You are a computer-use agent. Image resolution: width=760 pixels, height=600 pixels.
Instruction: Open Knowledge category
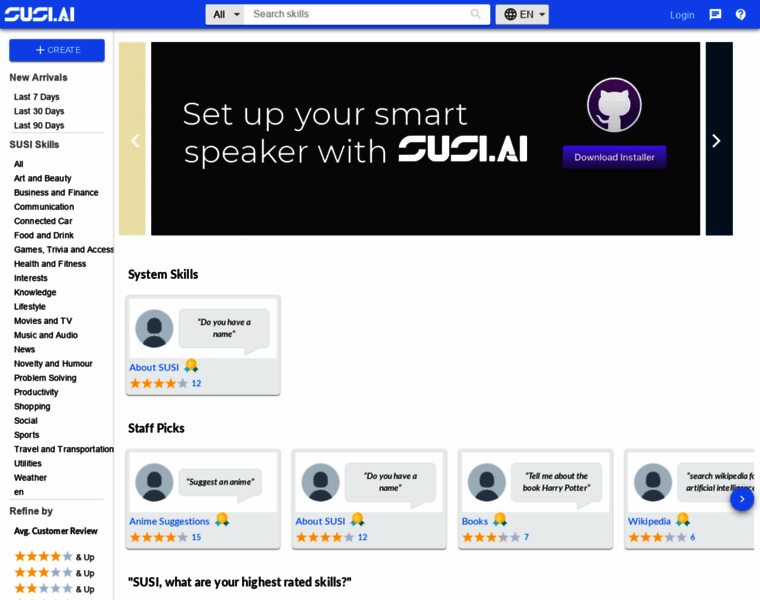[35, 292]
